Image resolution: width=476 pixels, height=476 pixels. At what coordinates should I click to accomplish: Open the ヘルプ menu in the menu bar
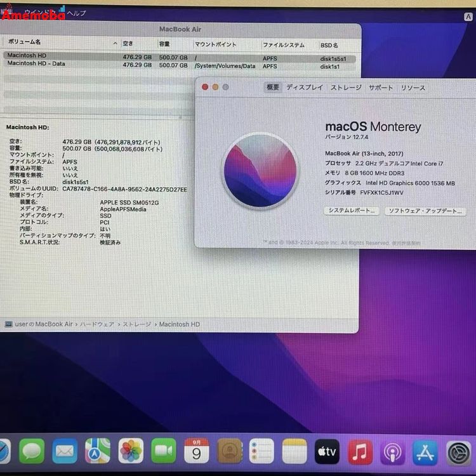(77, 13)
